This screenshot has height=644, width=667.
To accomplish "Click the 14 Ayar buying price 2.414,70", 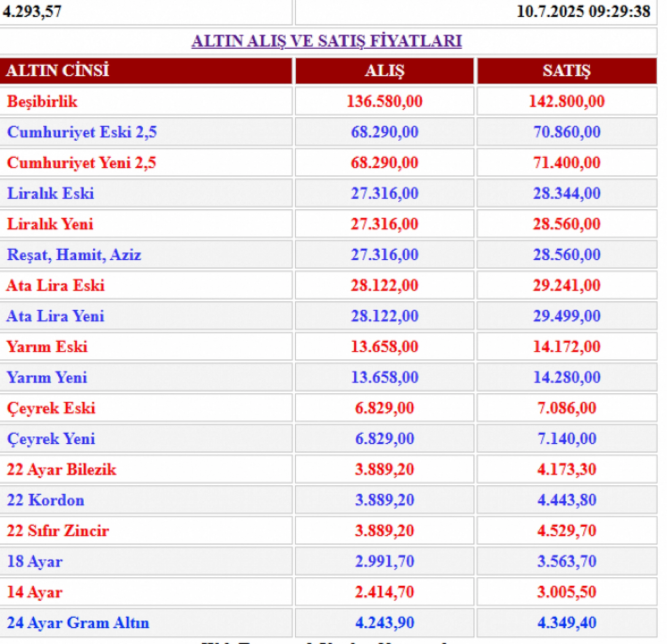I will click(383, 592).
